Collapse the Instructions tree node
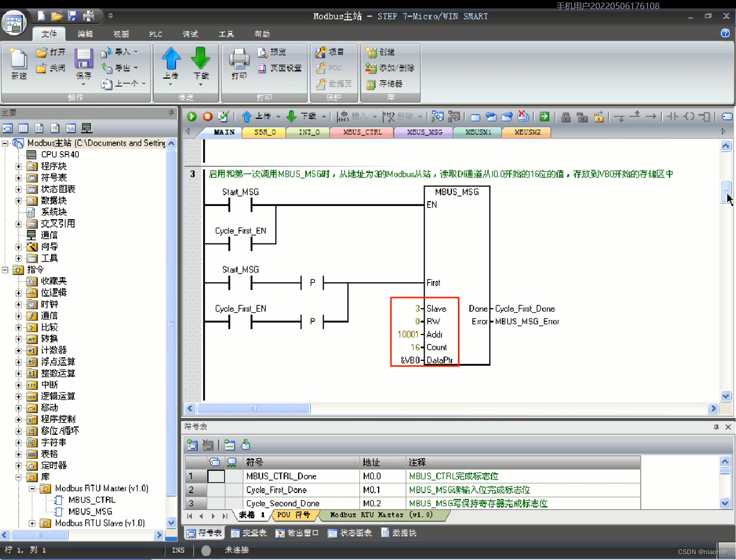736x560 pixels. (5, 270)
